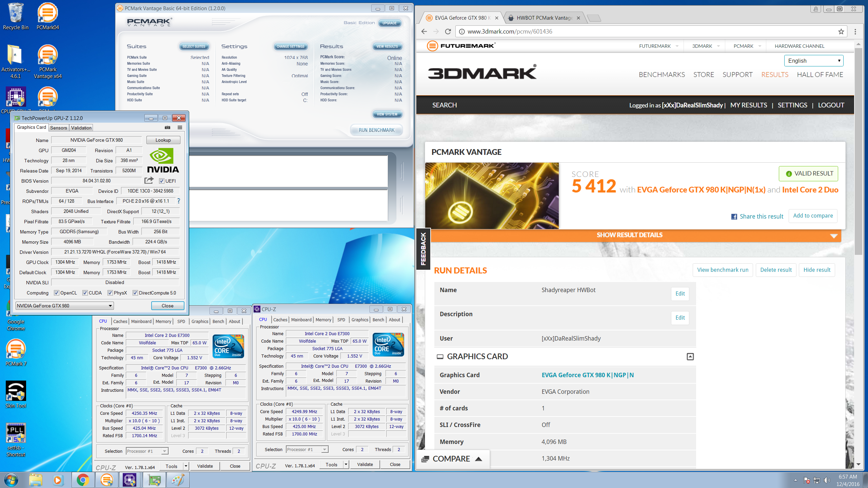Bookmark this page with the star icon
This screenshot has height=488, width=868.
coord(841,32)
